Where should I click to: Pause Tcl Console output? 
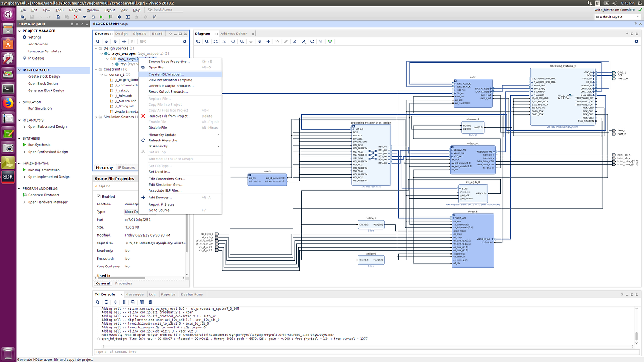tap(124, 302)
